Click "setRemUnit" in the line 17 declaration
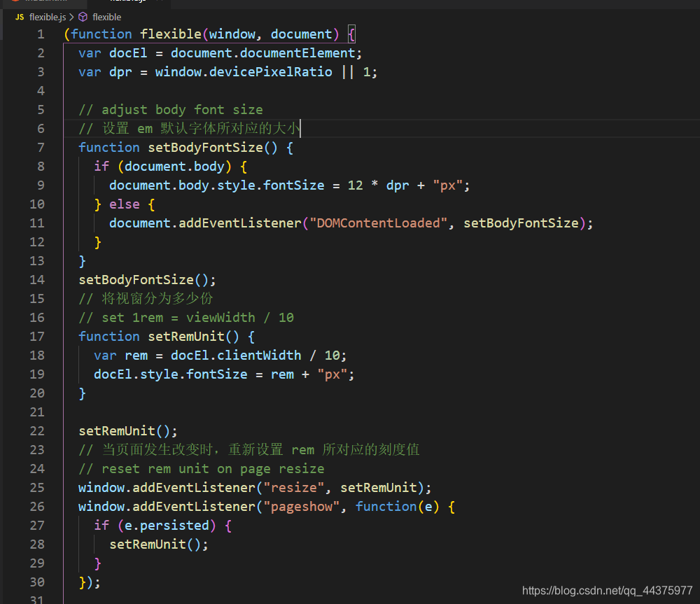Viewport: 700px width, 604px height. 186,337
